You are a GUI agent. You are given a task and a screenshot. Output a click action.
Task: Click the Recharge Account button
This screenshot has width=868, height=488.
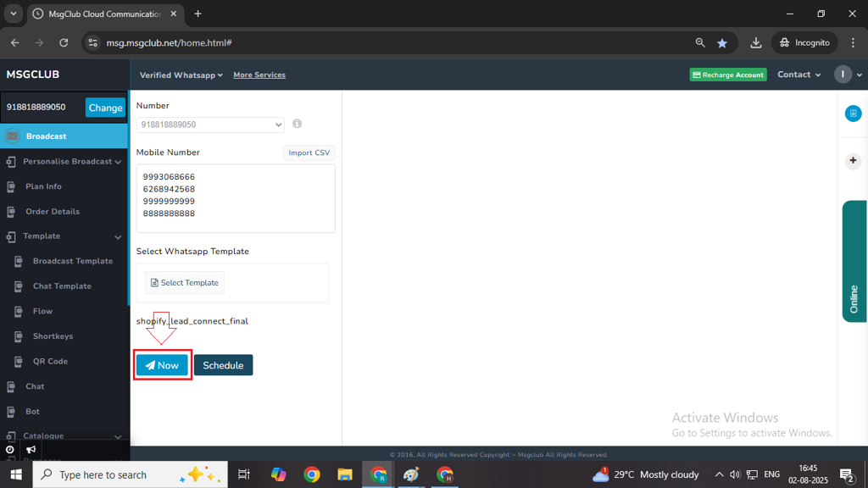pos(728,75)
